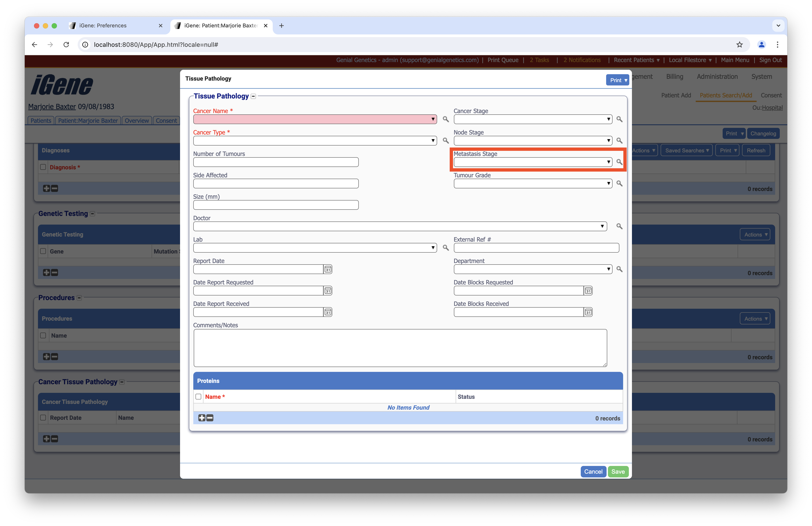Screen dimensions: 812x526
Task: Check the Gene column header checkbox
Action: coord(43,251)
